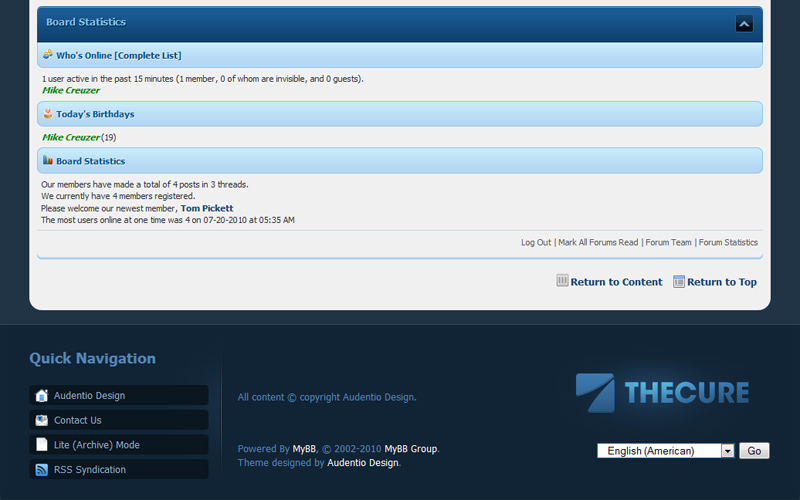800x500 pixels.
Task: Open the Audentio Design theme credit link
Action: pos(363,463)
